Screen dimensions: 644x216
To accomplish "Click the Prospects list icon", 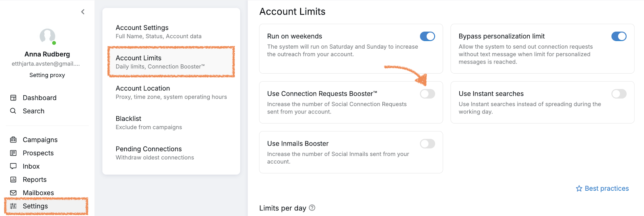I will 13,153.
